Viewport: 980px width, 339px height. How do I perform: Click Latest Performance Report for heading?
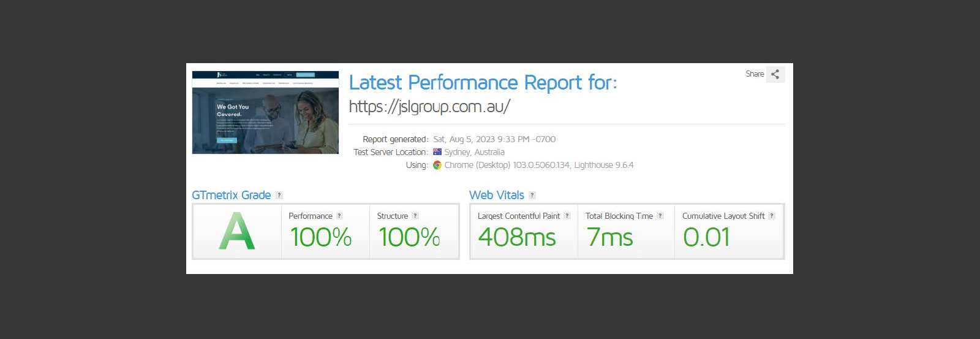(x=483, y=82)
